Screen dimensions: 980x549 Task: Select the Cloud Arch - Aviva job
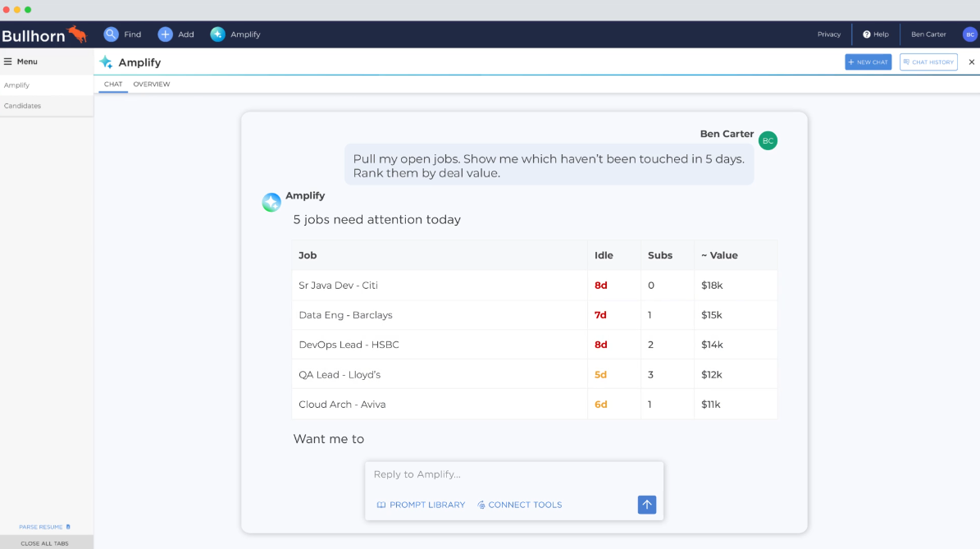point(342,404)
